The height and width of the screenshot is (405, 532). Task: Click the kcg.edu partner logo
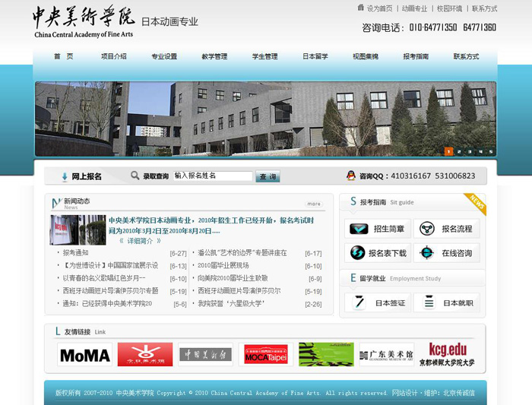pos(447,355)
